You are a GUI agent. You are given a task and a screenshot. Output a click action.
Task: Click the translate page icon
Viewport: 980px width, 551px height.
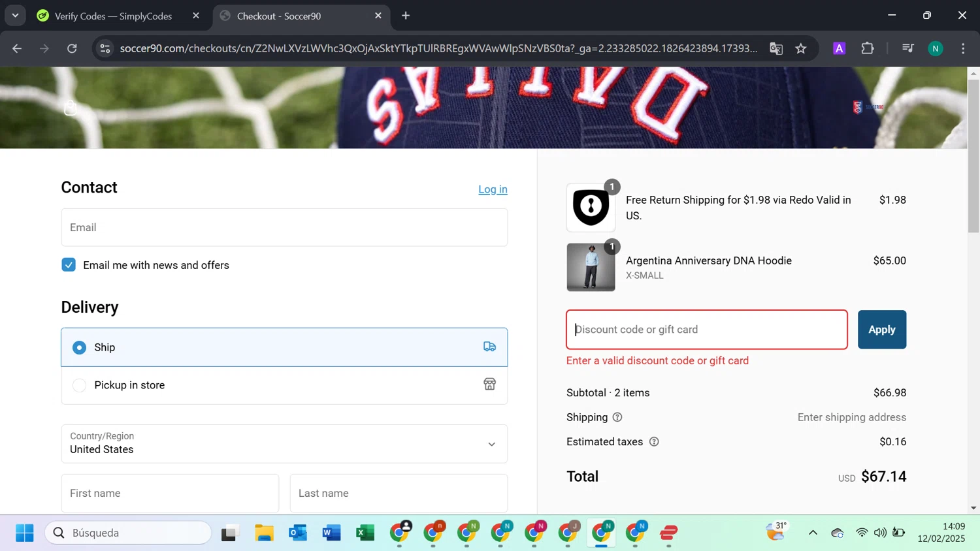click(x=776, y=48)
